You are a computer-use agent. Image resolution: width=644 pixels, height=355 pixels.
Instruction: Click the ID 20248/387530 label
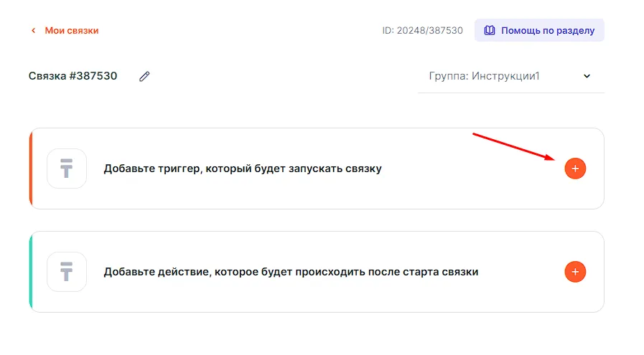coord(422,31)
